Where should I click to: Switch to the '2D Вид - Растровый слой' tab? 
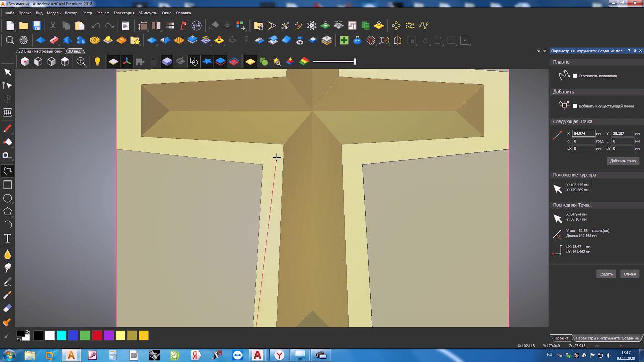40,51
